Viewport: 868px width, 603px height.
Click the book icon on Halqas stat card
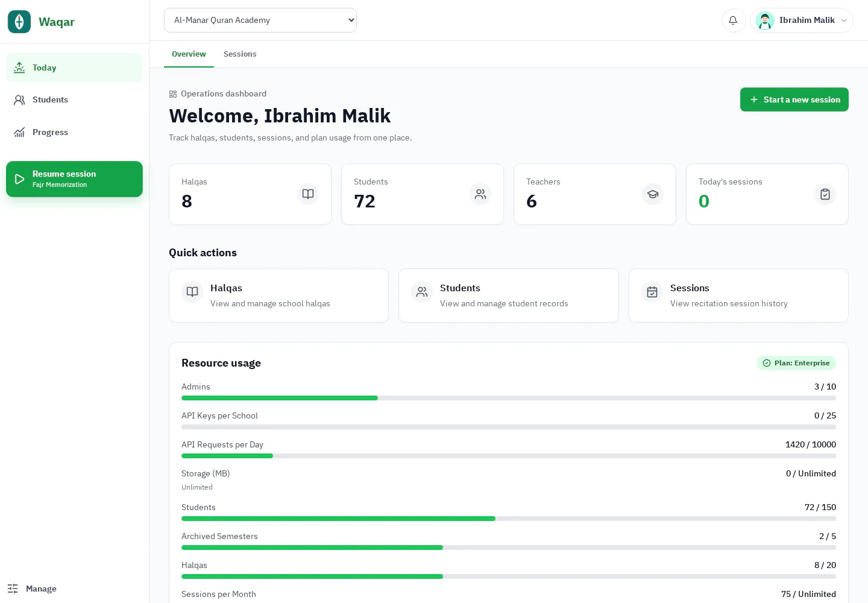click(308, 194)
